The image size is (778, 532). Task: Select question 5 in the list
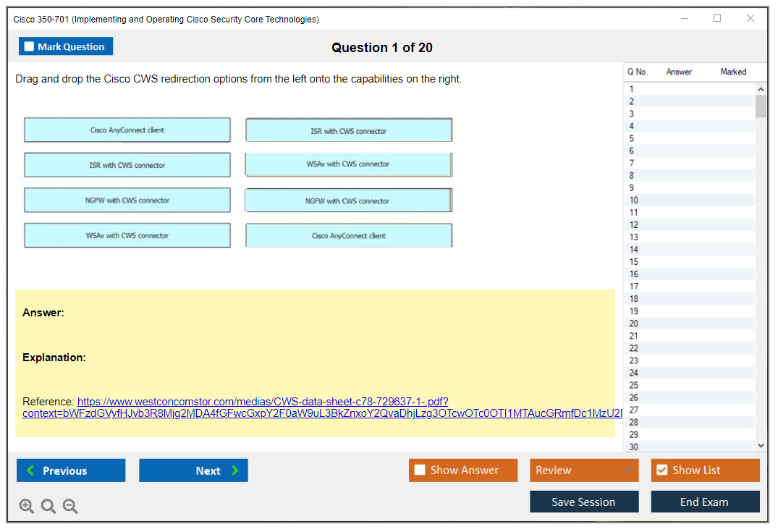(632, 138)
